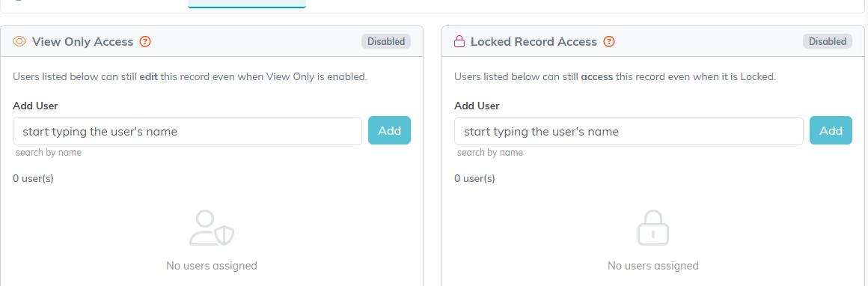Click the large padlock placeholder icon

coord(653,228)
